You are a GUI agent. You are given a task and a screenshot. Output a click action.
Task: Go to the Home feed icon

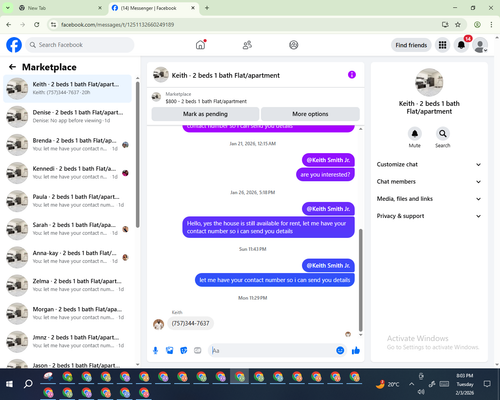point(201,45)
